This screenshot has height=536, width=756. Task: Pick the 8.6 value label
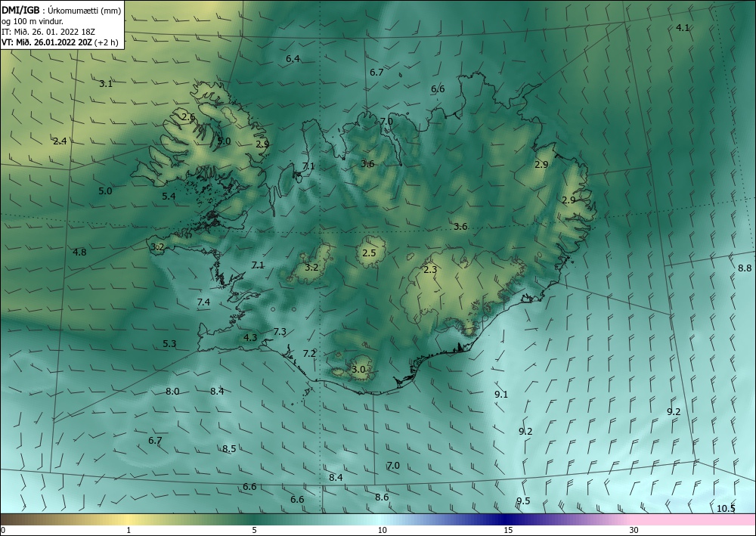[382, 497]
